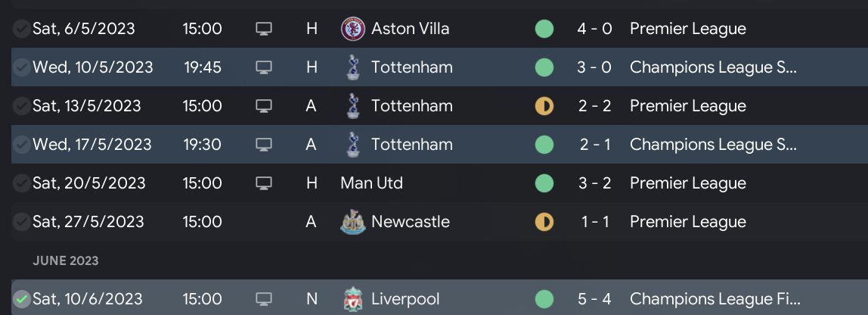Click the Liverpool club crest
Viewport: 868px width, 315px height.
coord(352,299)
